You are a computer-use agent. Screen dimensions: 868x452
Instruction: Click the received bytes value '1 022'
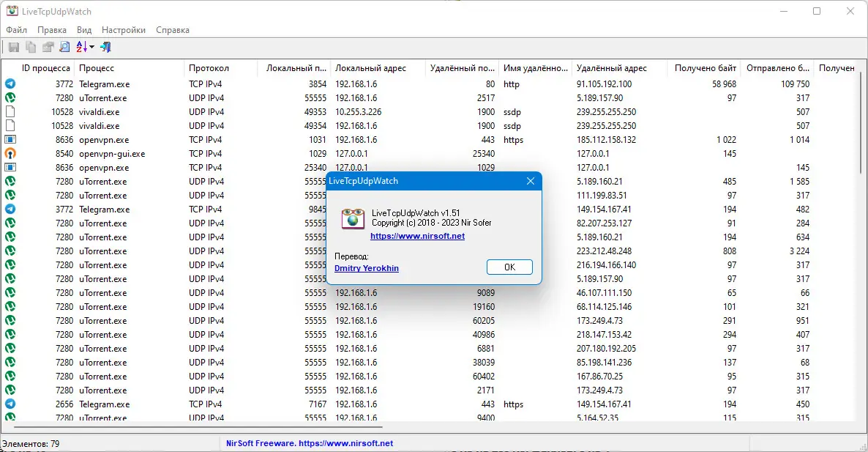(x=726, y=140)
